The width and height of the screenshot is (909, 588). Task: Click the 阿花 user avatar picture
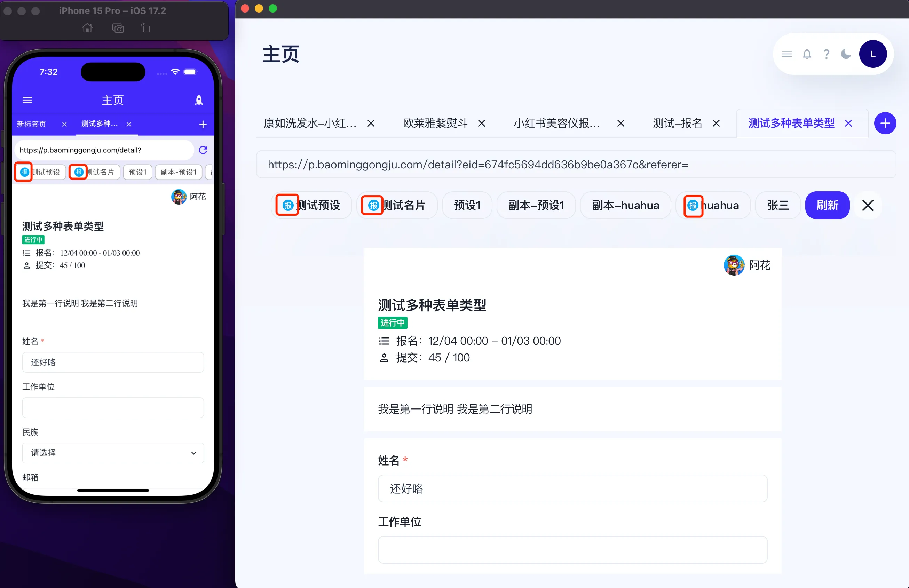(x=734, y=264)
